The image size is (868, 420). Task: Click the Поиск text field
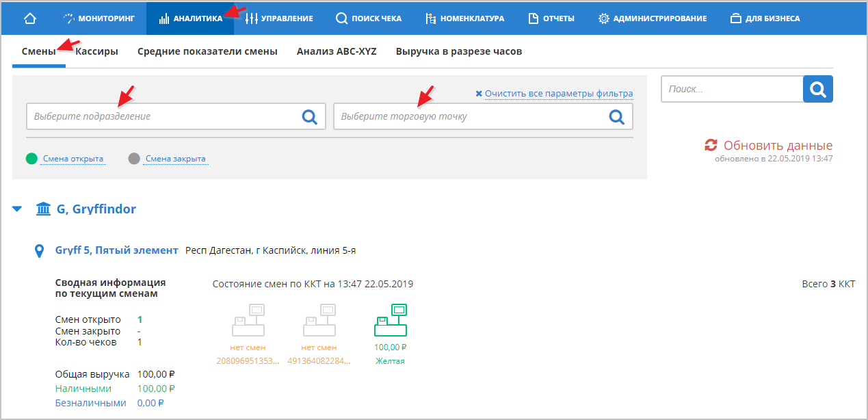click(731, 89)
